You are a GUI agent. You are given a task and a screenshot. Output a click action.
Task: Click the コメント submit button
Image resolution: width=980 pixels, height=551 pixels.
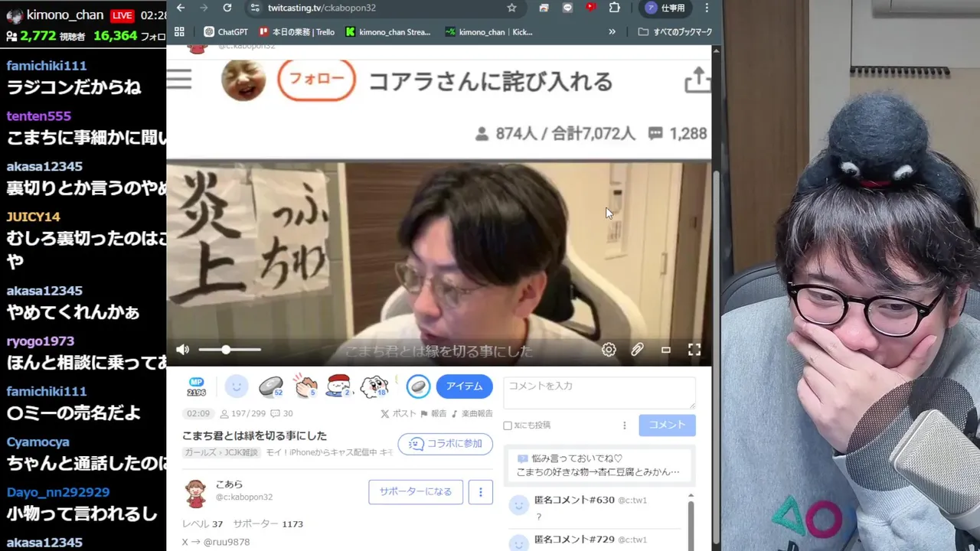tap(667, 425)
